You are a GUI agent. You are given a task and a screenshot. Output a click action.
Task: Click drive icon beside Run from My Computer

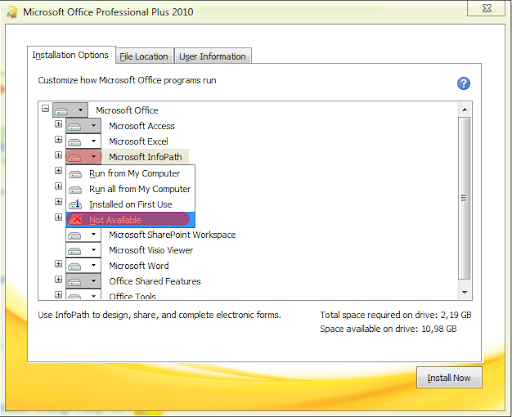[x=75, y=174]
